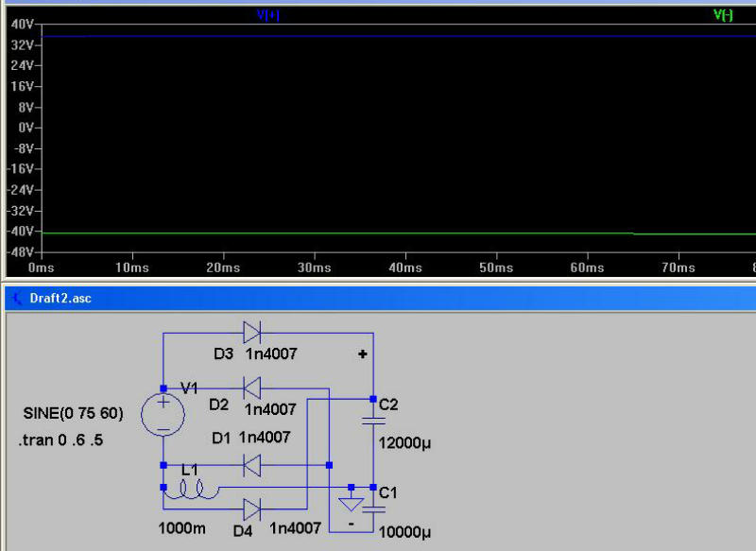Click the V(-) trace label in plot
Viewport: 756px width, 551px height.
723,15
